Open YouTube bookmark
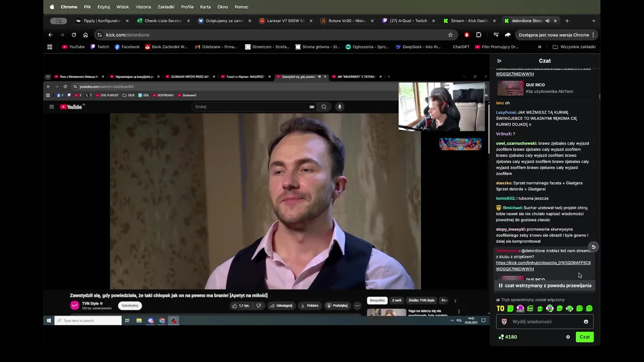The width and height of the screenshot is (644, 362). pyautogui.click(x=73, y=47)
